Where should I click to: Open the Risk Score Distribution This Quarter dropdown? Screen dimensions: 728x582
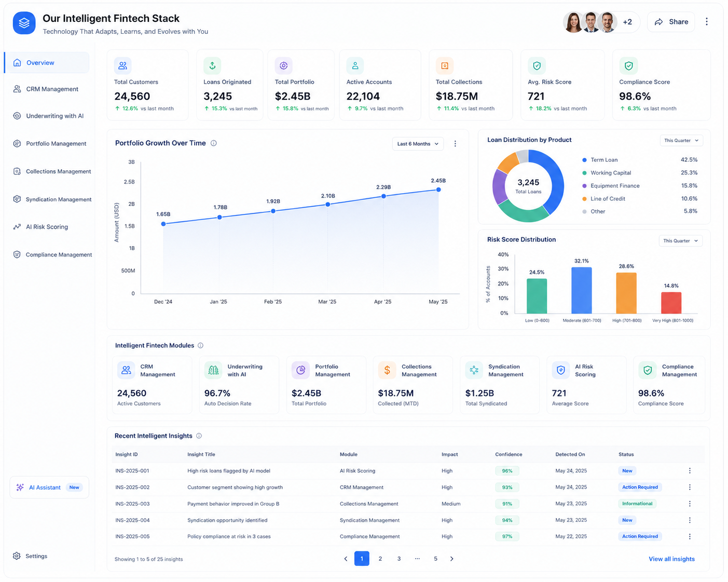(681, 241)
